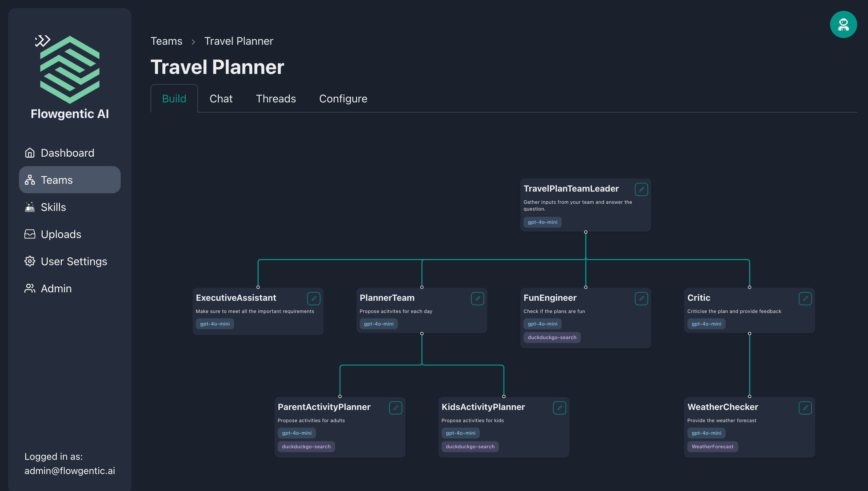Switch to the Build tab

click(x=174, y=99)
